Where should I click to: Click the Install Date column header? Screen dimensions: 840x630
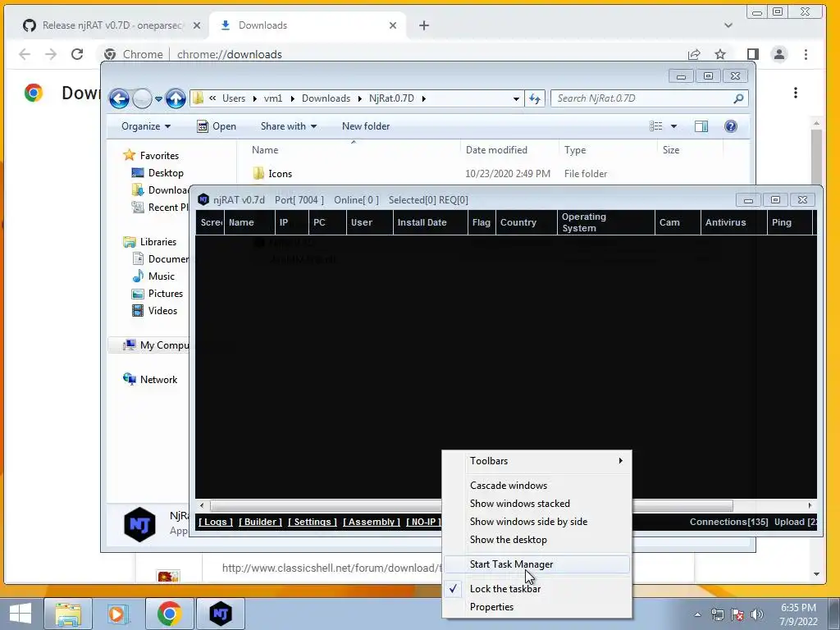pyautogui.click(x=430, y=222)
